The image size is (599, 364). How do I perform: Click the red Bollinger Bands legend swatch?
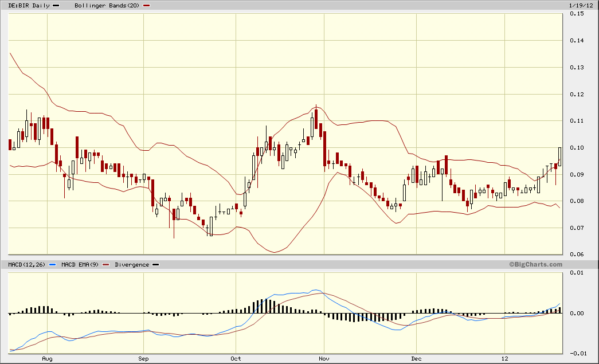(x=146, y=6)
